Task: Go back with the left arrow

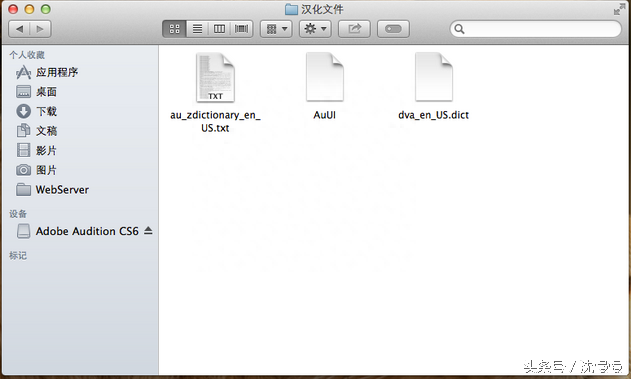Action: 19,29
